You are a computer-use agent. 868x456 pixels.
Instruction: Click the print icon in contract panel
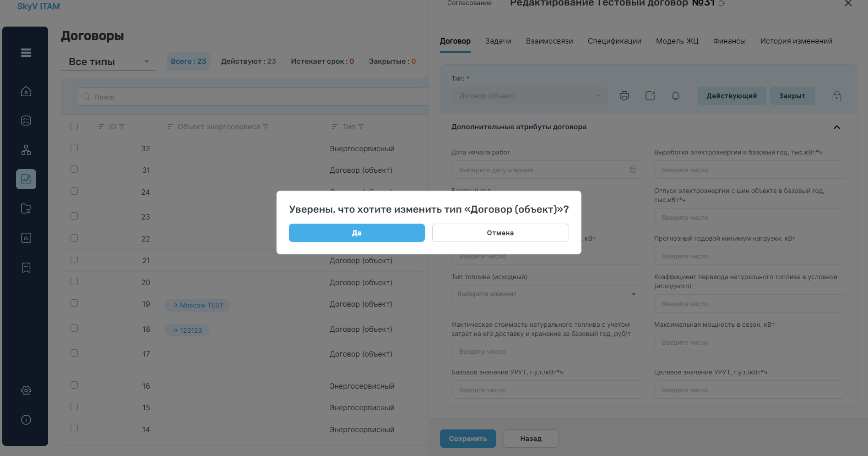click(624, 96)
